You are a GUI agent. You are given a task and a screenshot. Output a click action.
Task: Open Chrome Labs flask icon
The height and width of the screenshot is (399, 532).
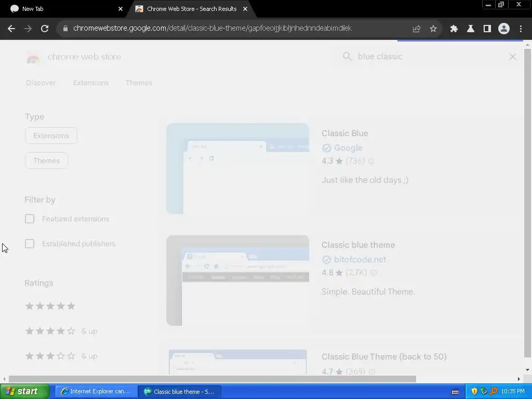pyautogui.click(x=471, y=29)
